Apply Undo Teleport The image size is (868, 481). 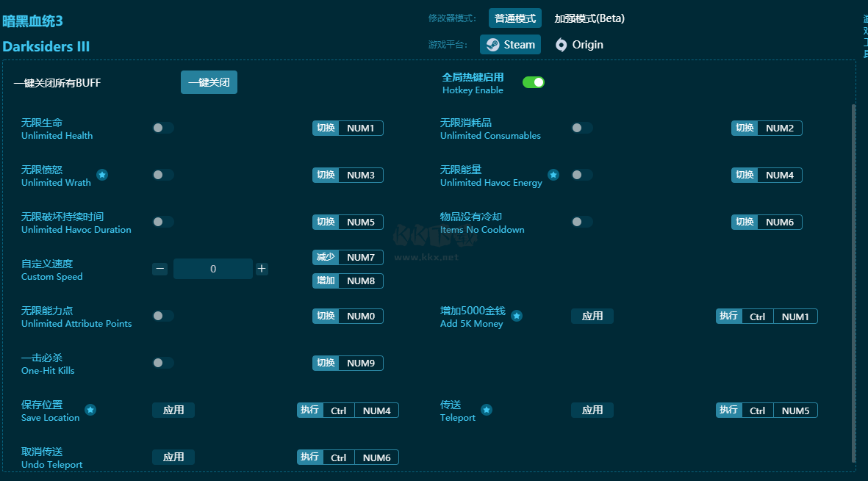click(x=173, y=458)
